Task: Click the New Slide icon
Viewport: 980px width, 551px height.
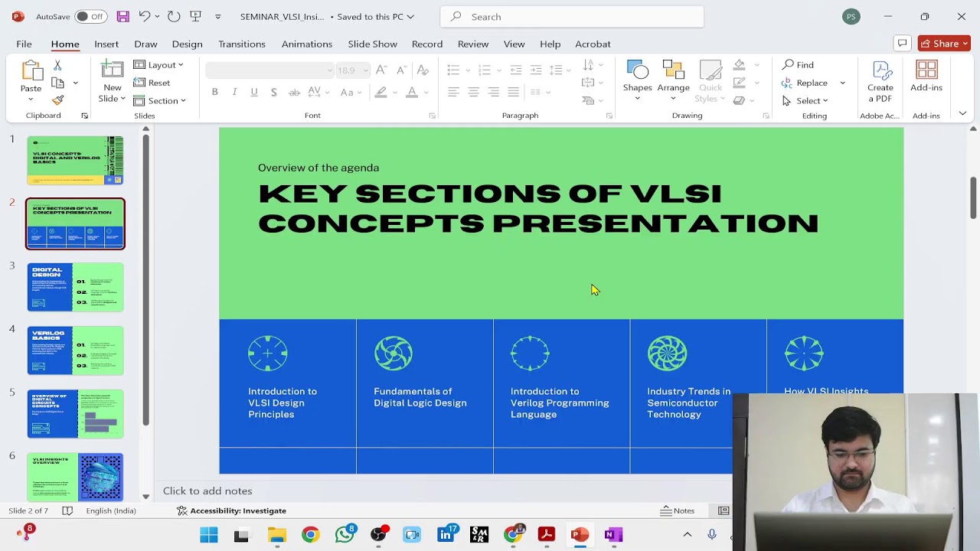Action: tap(113, 70)
